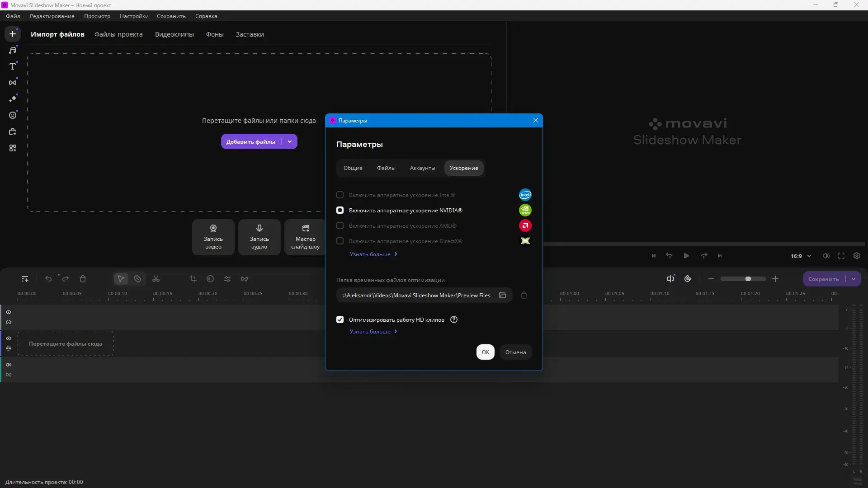
Task: Browse the temporary files folder icon
Action: pos(502,295)
